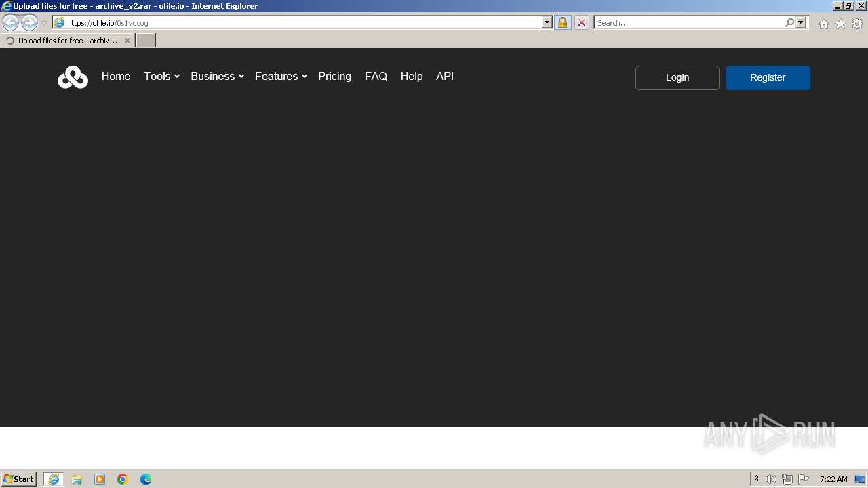Image resolution: width=868 pixels, height=488 pixels.
Task: Switch to Internet Explorer taskbar icon
Action: (x=54, y=479)
